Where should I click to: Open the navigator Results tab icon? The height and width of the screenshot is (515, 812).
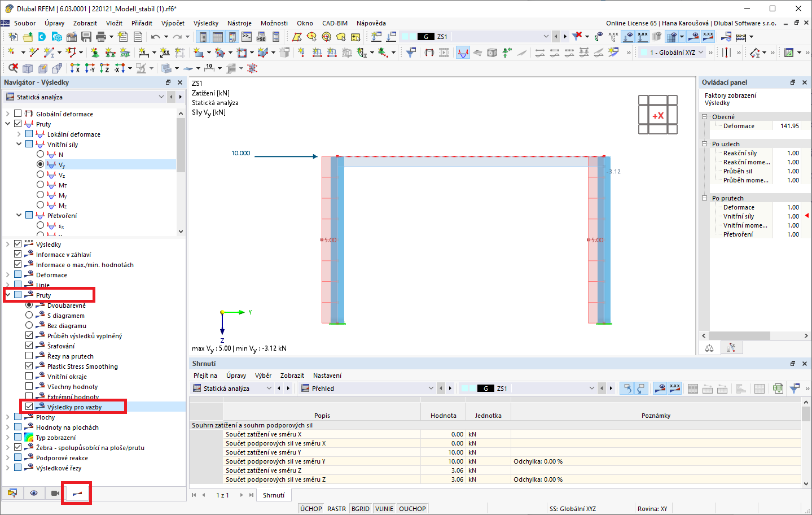[x=77, y=493]
